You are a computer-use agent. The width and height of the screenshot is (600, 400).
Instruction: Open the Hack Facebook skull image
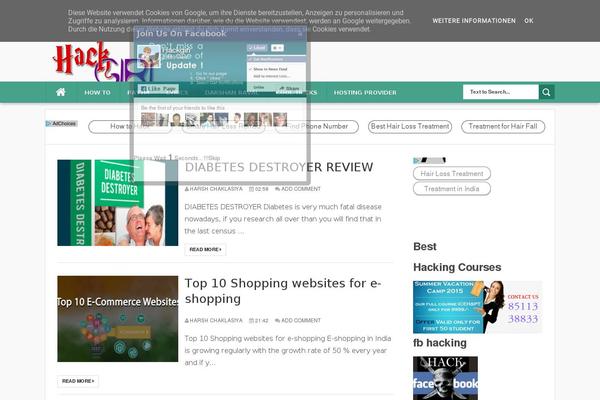(445, 378)
